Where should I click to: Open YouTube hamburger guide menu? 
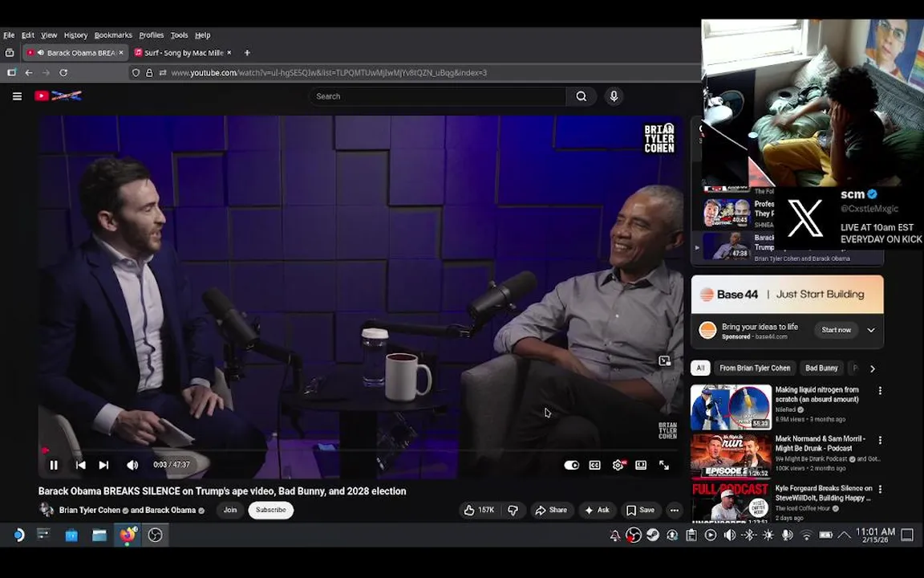tap(17, 96)
